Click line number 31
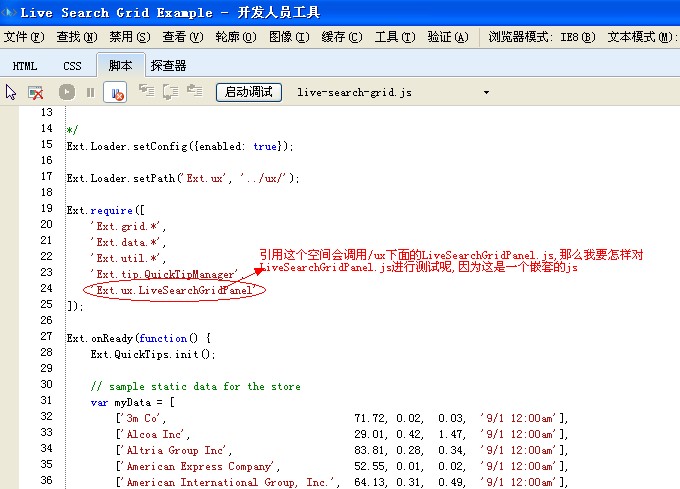680x489 pixels. (x=46, y=401)
